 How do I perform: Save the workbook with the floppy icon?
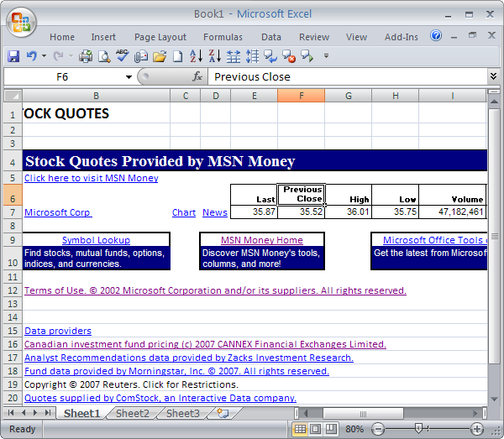pyautogui.click(x=13, y=56)
